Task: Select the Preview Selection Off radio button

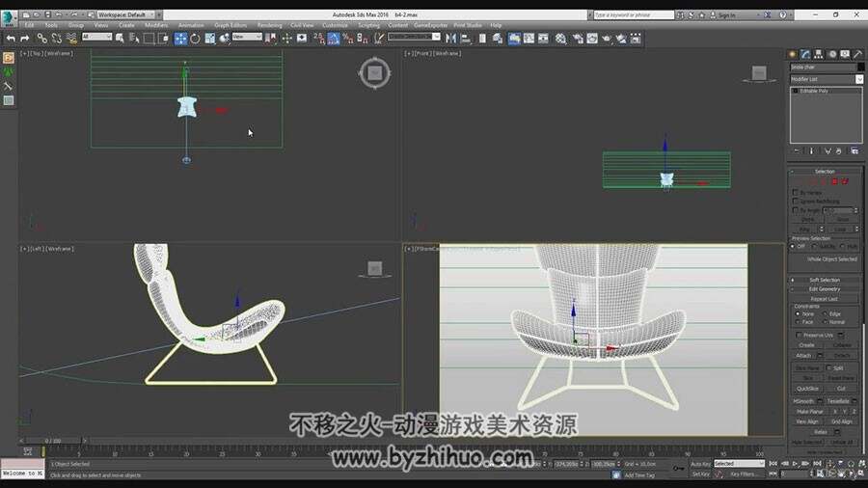Action: coord(793,246)
